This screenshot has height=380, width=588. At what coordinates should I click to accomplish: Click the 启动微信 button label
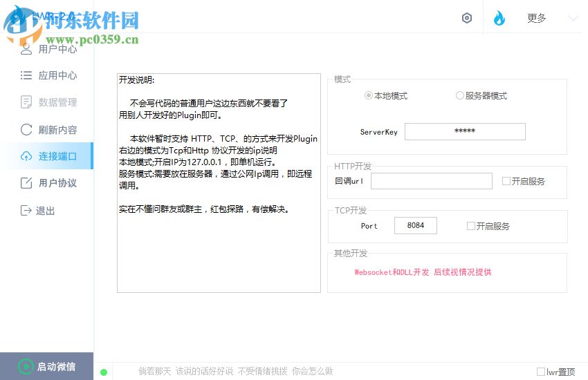click(56, 366)
